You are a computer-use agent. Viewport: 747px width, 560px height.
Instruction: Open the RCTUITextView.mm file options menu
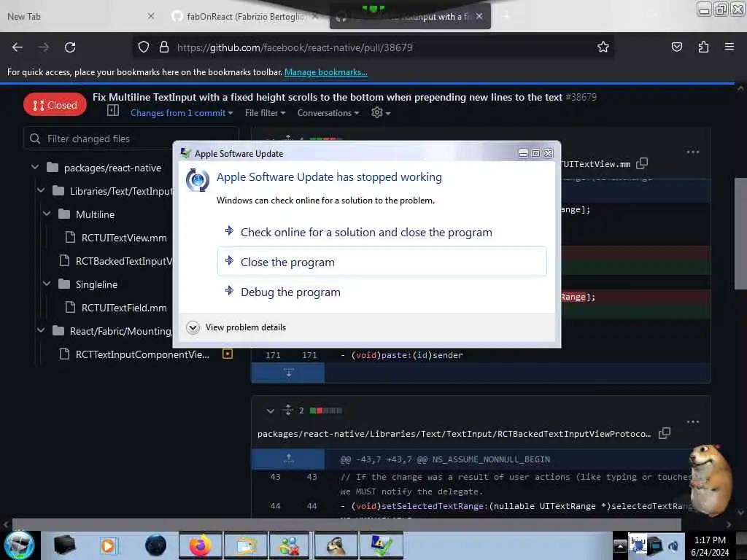pyautogui.click(x=693, y=152)
